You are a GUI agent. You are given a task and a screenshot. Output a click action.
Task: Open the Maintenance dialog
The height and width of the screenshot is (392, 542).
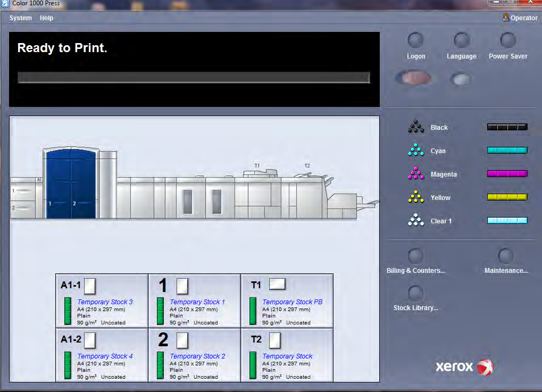click(506, 256)
